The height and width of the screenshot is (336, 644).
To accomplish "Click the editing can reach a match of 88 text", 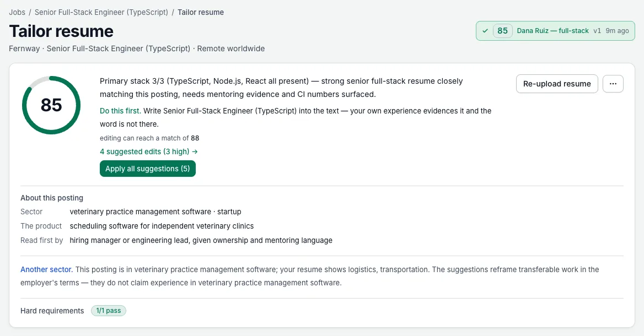I will [149, 138].
